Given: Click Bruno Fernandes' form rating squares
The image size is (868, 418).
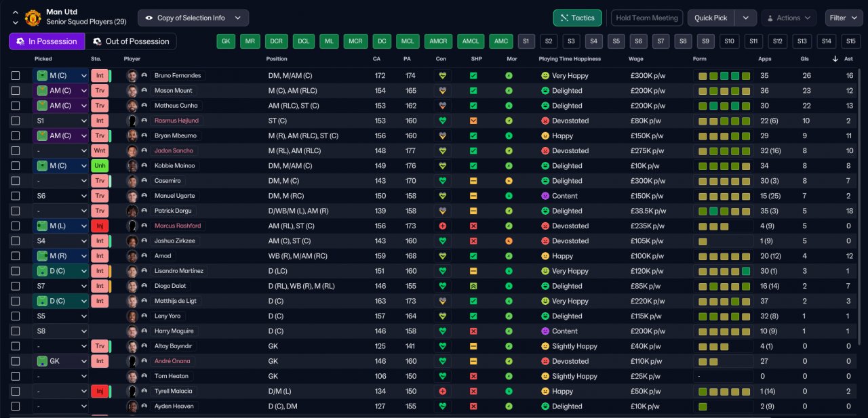Looking at the screenshot, I should pos(724,76).
